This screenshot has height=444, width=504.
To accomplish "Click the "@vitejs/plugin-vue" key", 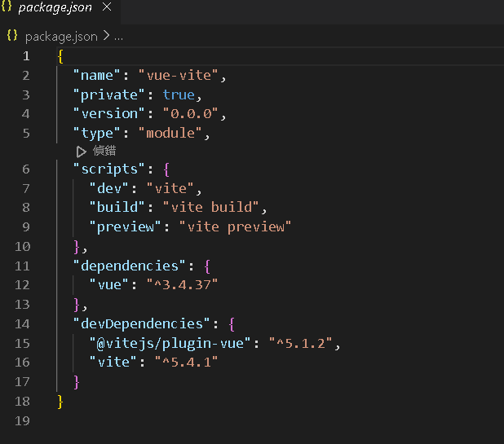I will coord(170,344).
